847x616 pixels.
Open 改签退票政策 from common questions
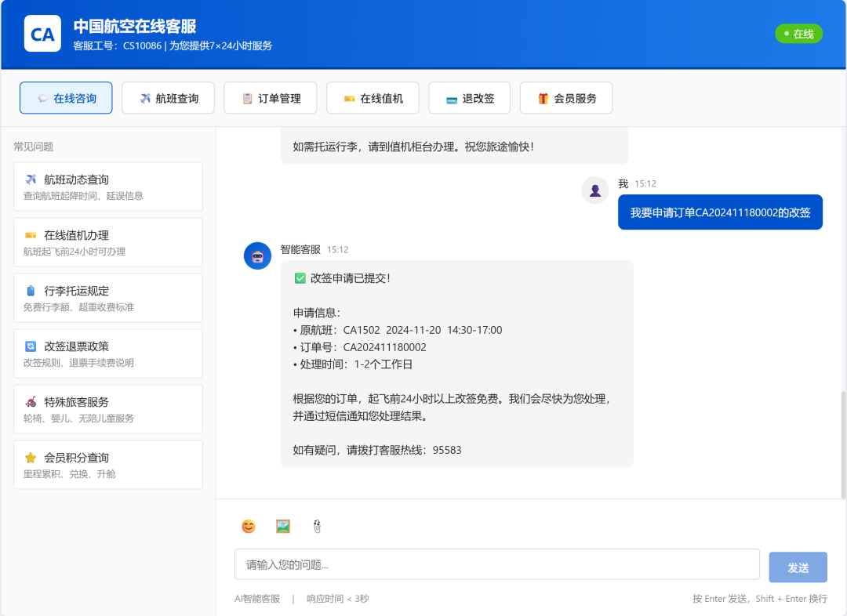(x=107, y=353)
